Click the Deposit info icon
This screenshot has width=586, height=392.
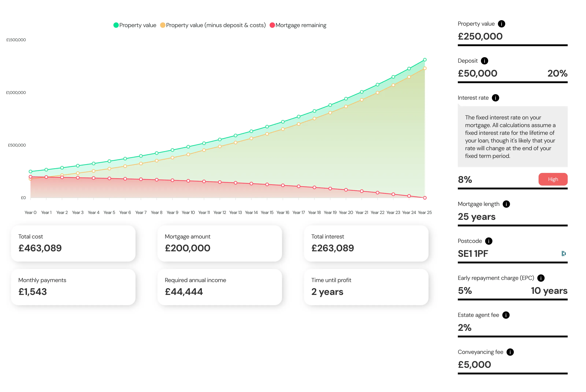[x=484, y=61]
